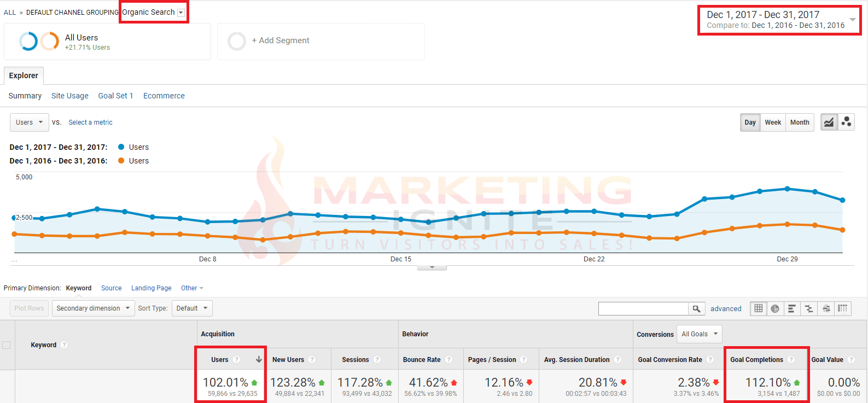
Task: Switch to the line chart view icon
Action: pos(829,122)
